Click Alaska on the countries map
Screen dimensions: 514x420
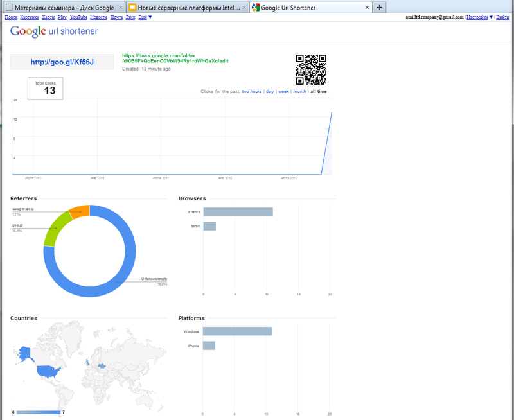24,353
